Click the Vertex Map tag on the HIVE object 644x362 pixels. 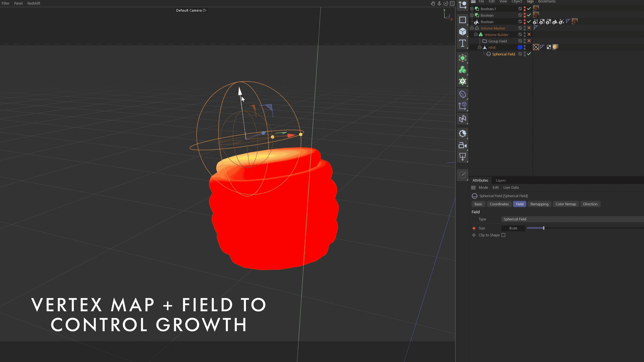(x=536, y=47)
